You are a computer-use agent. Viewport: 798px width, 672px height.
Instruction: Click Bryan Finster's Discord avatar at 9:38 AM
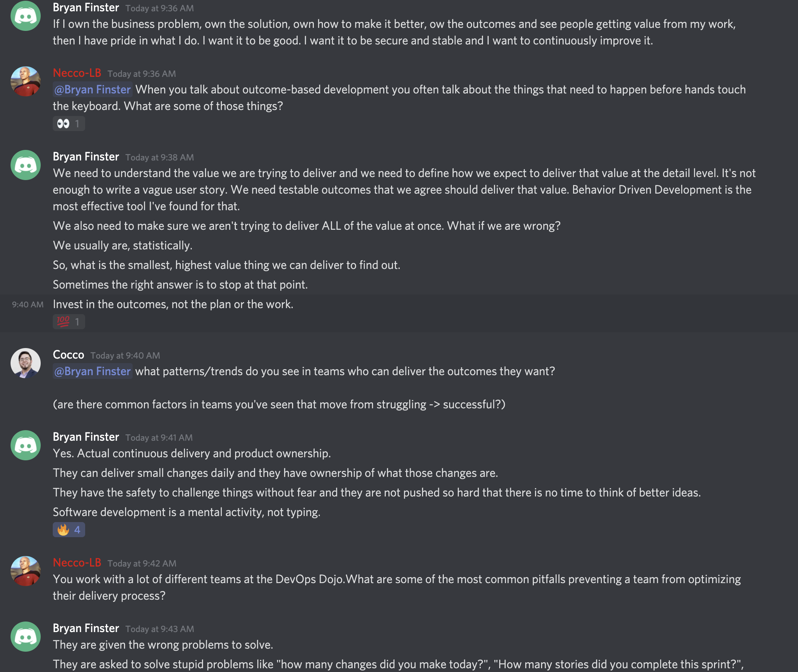point(26,165)
